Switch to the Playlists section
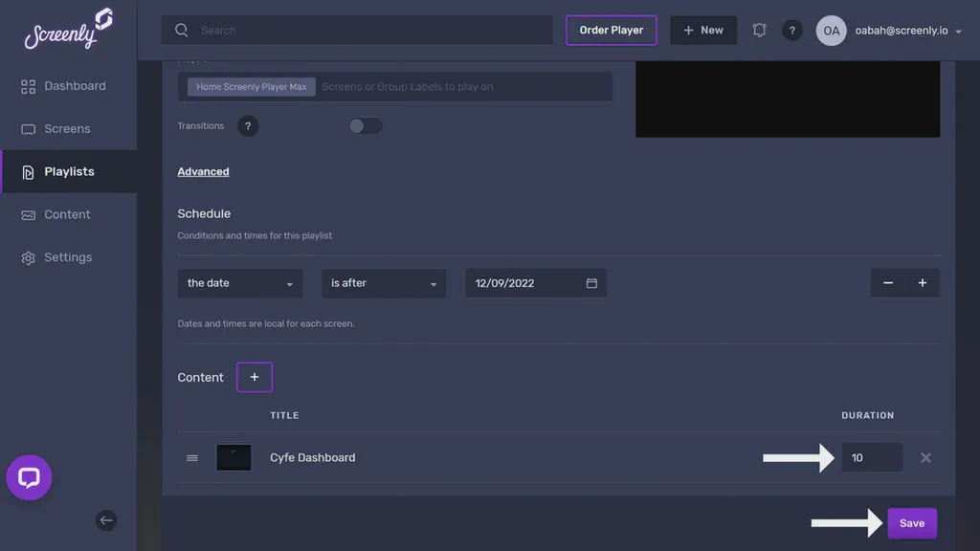 (x=69, y=171)
